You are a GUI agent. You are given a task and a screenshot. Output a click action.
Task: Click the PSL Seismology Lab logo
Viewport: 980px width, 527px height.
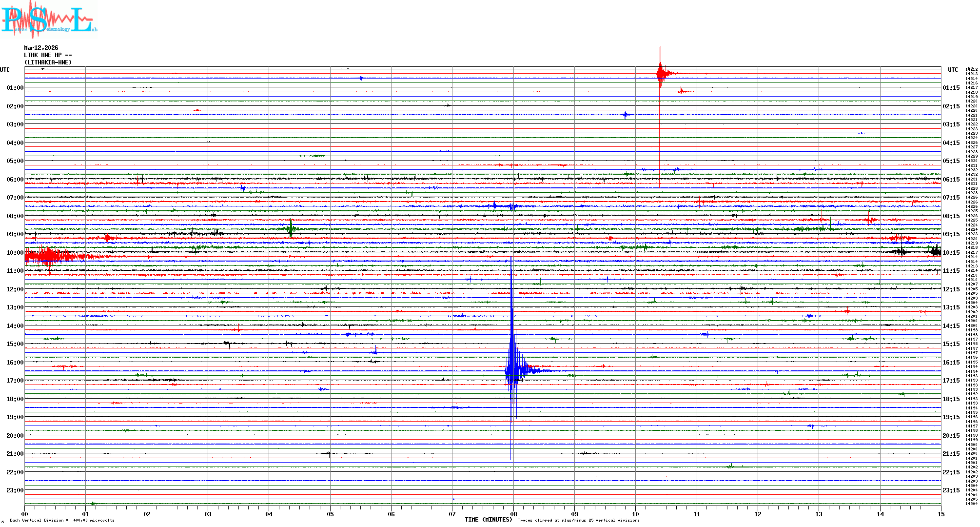tap(49, 20)
